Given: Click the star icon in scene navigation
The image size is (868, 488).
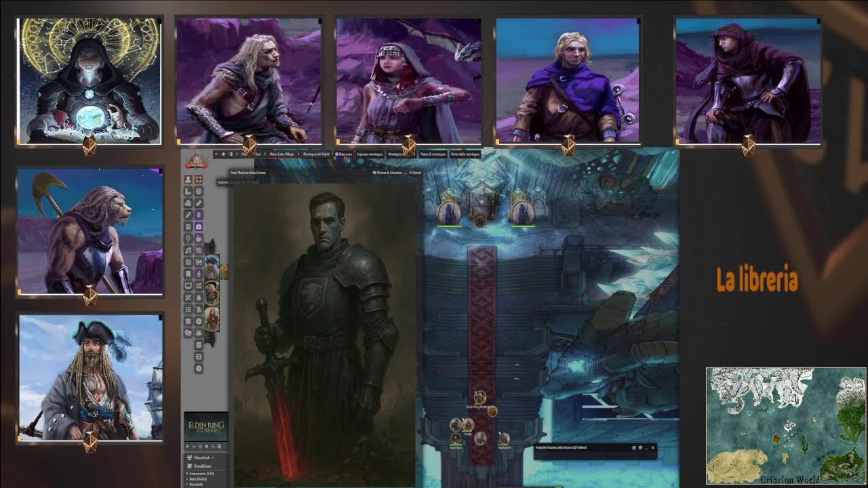Looking at the screenshot, I should [223, 154].
